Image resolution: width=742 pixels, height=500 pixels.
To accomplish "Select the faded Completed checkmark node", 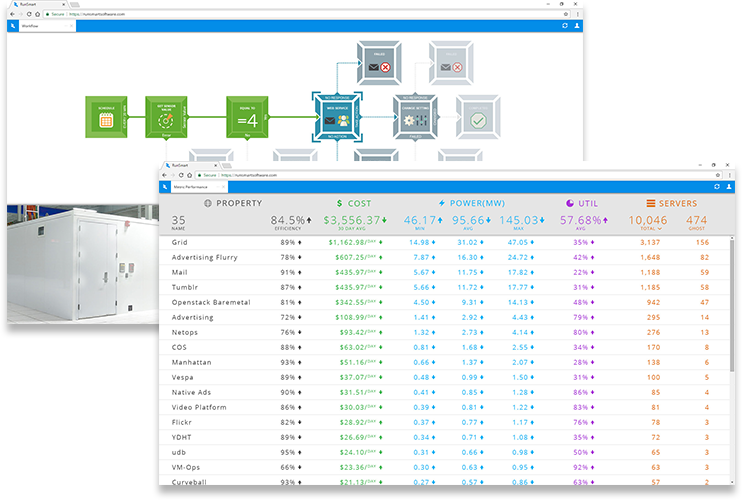I will [x=478, y=117].
